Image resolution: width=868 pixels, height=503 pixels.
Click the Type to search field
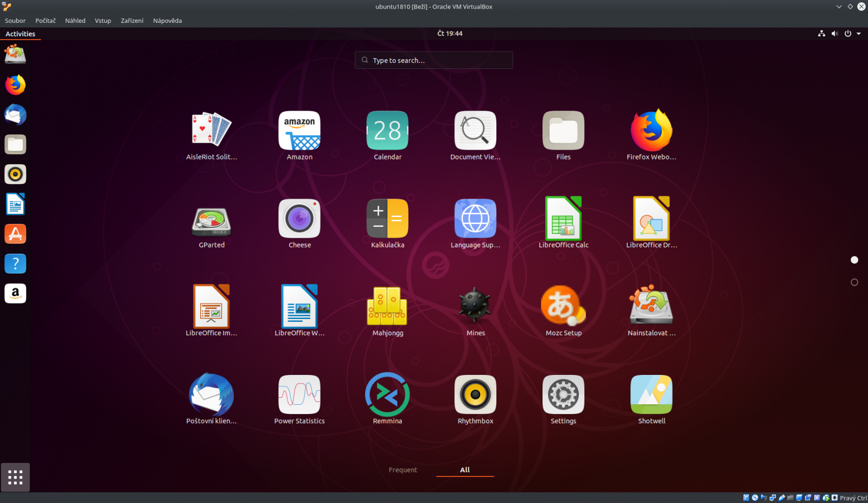(x=433, y=60)
